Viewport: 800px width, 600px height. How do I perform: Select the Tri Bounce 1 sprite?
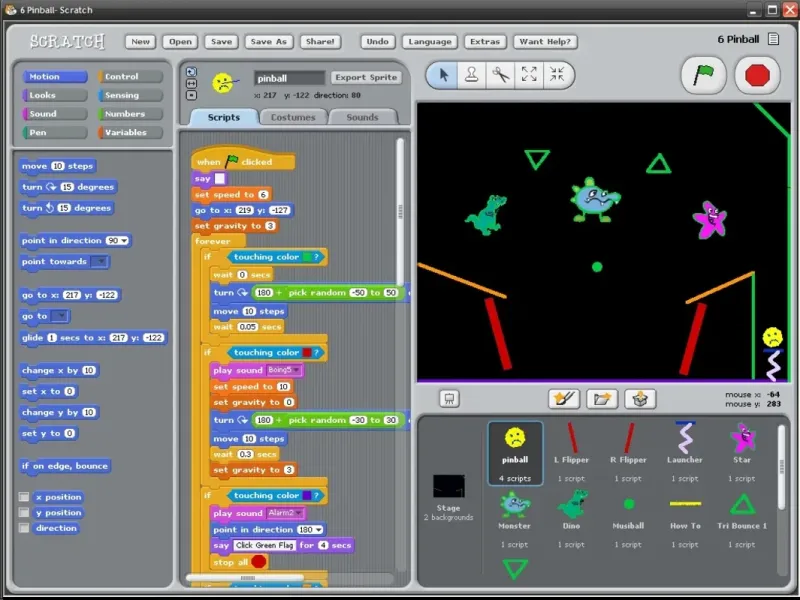pos(742,519)
